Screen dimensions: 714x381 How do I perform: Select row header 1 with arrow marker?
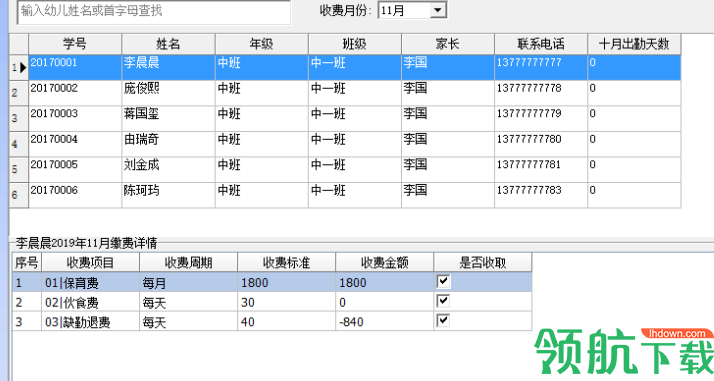click(x=19, y=68)
